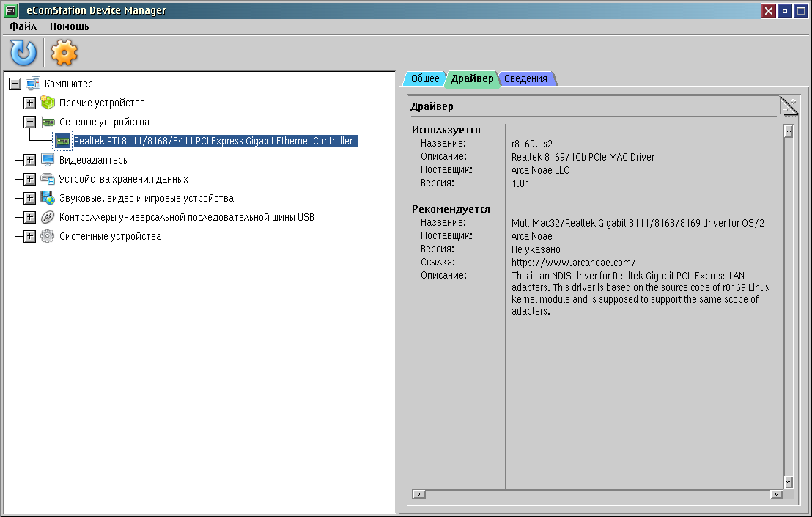Viewport: 812px width, 517px height.
Task: Select the Компьютер tree item
Action: pyautogui.click(x=69, y=84)
